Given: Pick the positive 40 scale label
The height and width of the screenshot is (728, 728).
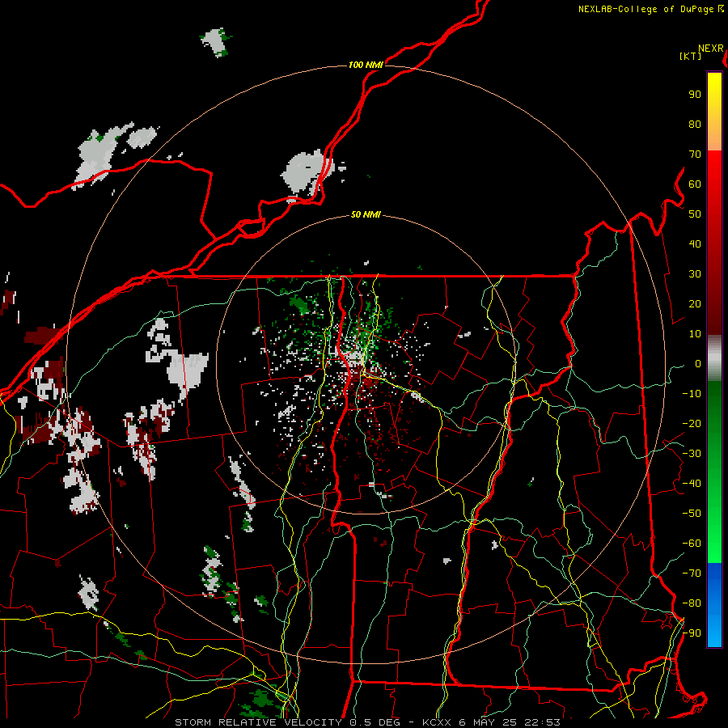Looking at the screenshot, I should coord(695,244).
